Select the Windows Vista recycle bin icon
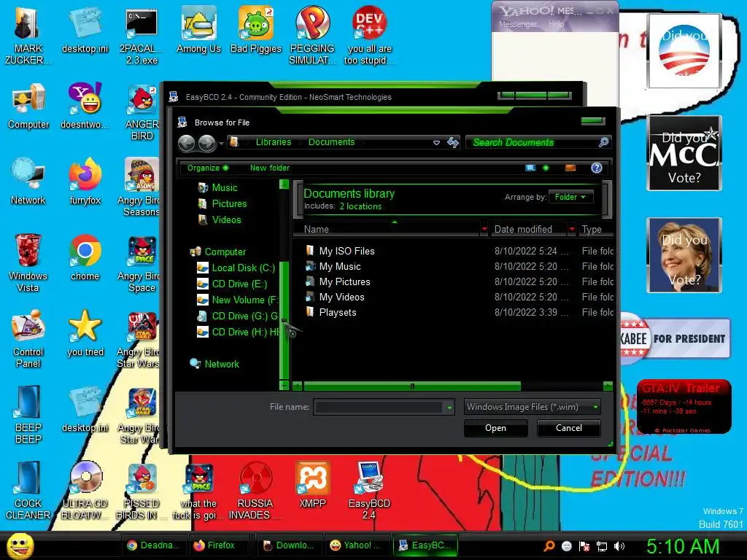 28,262
